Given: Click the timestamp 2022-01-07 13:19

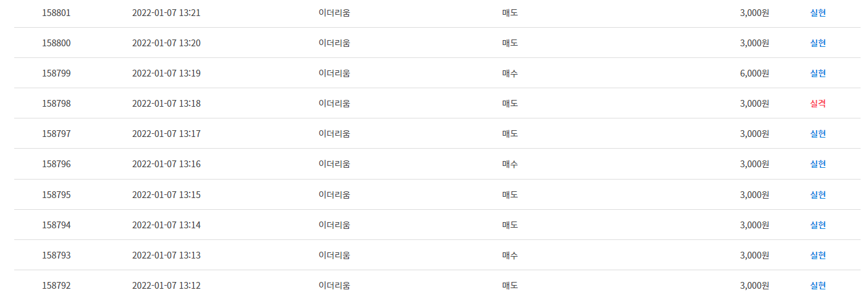Looking at the screenshot, I should pyautogui.click(x=166, y=73).
